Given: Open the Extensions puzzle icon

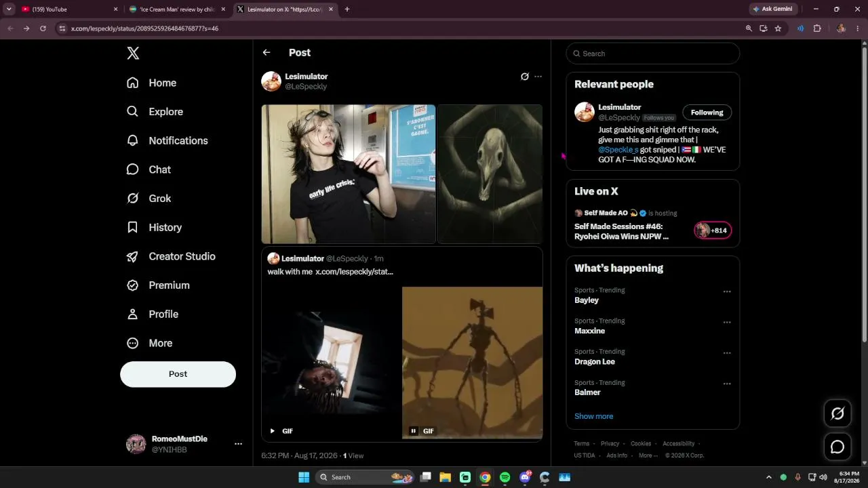Looking at the screenshot, I should pyautogui.click(x=817, y=28).
